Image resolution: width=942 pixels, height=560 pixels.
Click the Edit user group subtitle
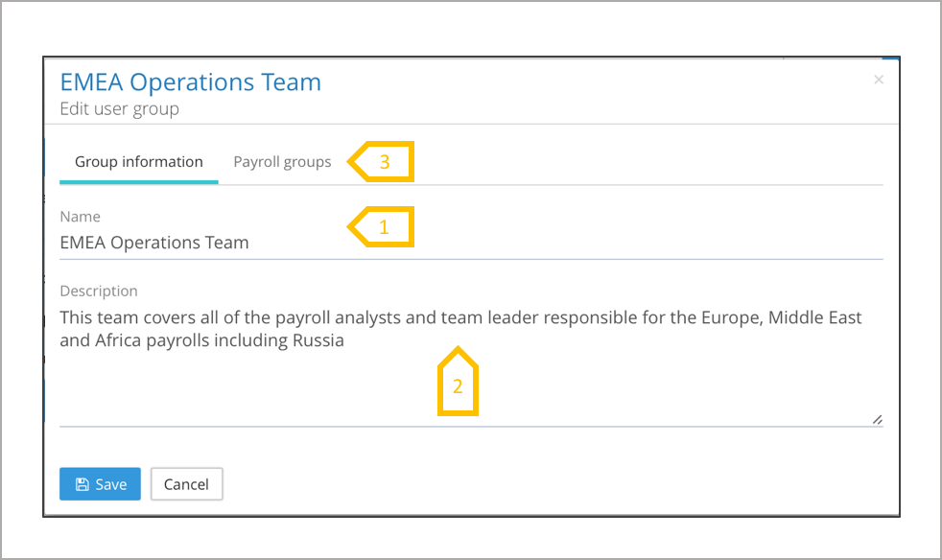point(119,109)
